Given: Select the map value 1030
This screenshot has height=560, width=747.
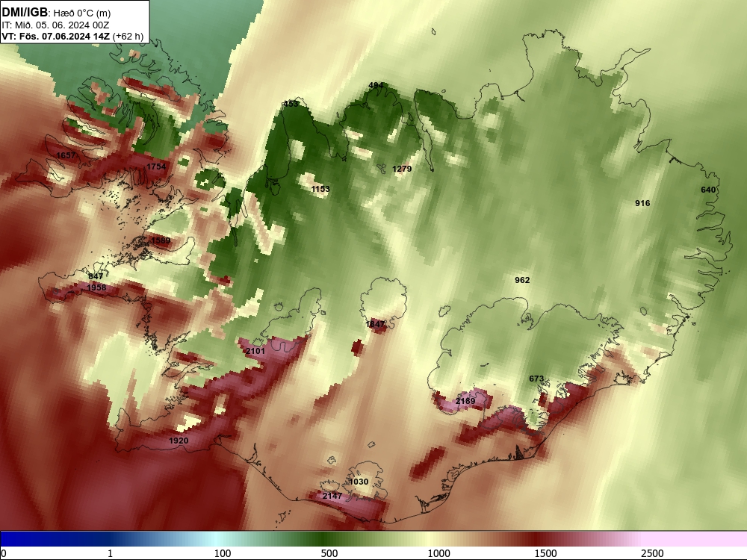Looking at the screenshot, I should (x=359, y=482).
